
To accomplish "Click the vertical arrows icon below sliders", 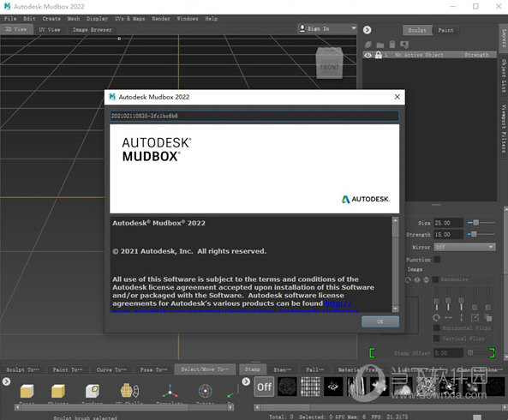I will click(x=462, y=318).
